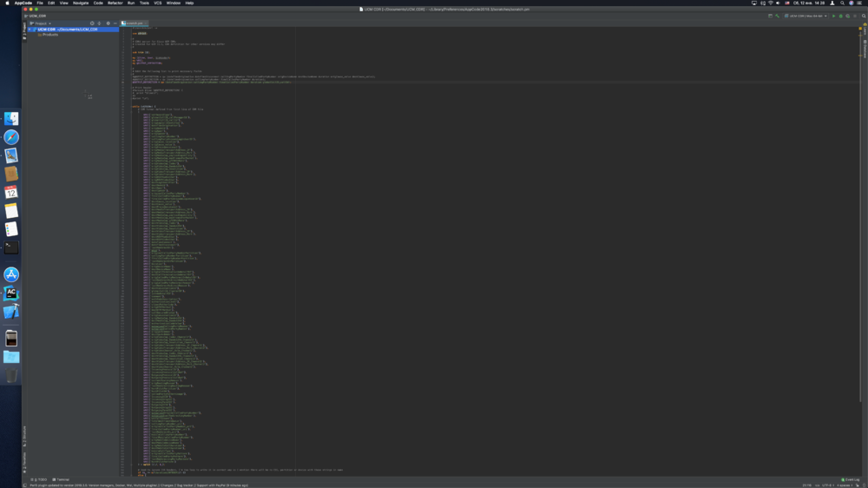The height and width of the screenshot is (488, 868).
Task: Open Notification Center from menu bar
Action: pyautogui.click(x=859, y=3)
